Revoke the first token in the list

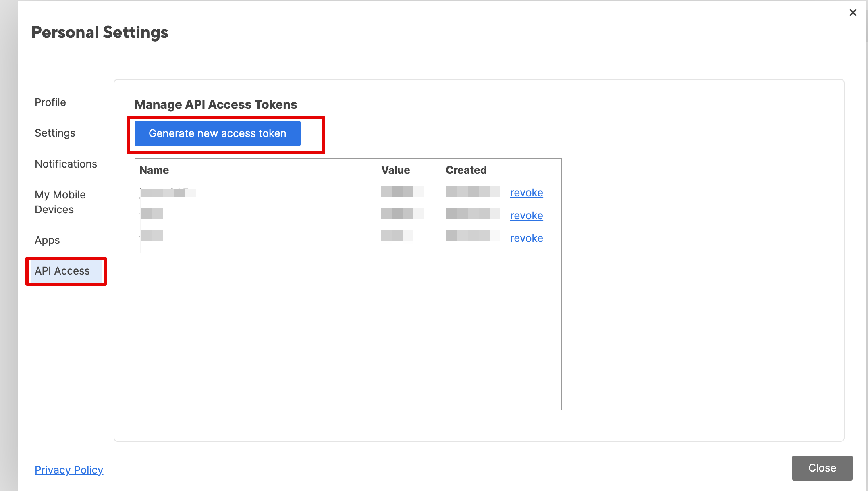point(526,193)
